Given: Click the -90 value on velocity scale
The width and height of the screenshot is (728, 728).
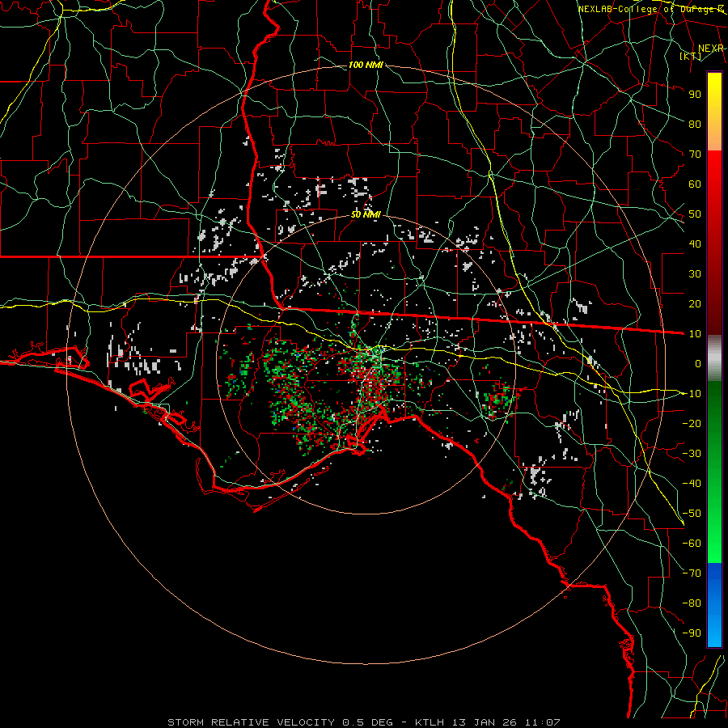Looking at the screenshot, I should [x=692, y=633].
